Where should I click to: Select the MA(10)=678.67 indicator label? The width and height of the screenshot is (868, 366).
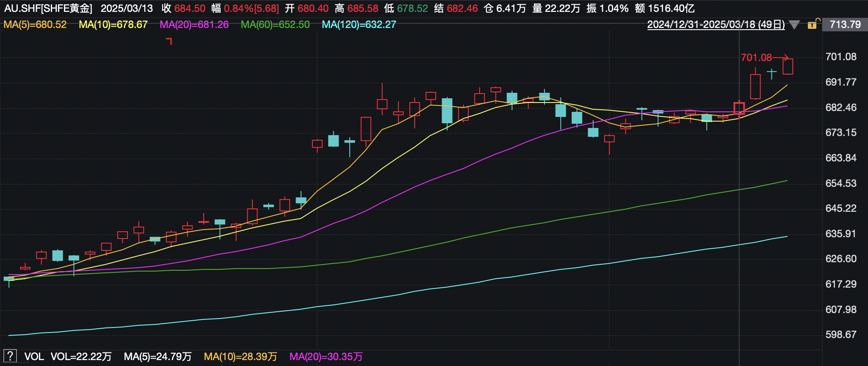point(113,25)
